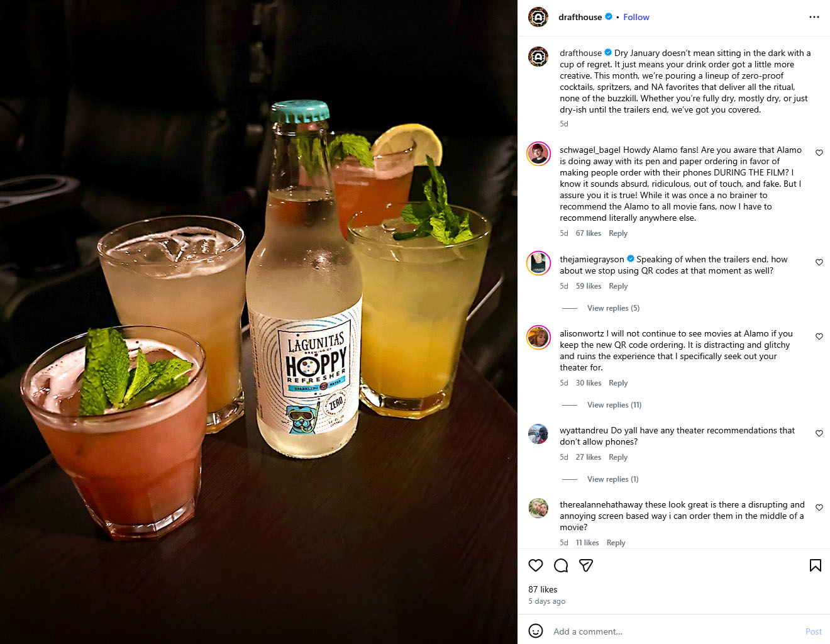Reply to schwagel_bagel's comment

[x=618, y=233]
